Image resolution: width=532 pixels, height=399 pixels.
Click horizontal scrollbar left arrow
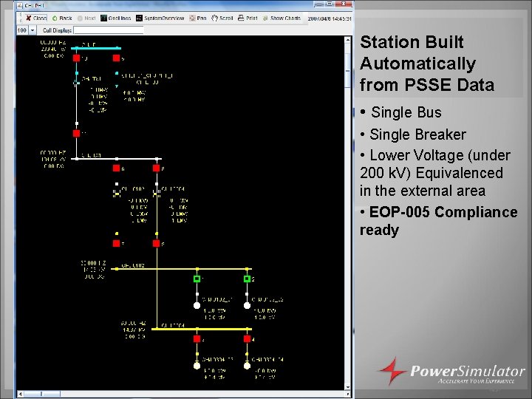[20, 394]
